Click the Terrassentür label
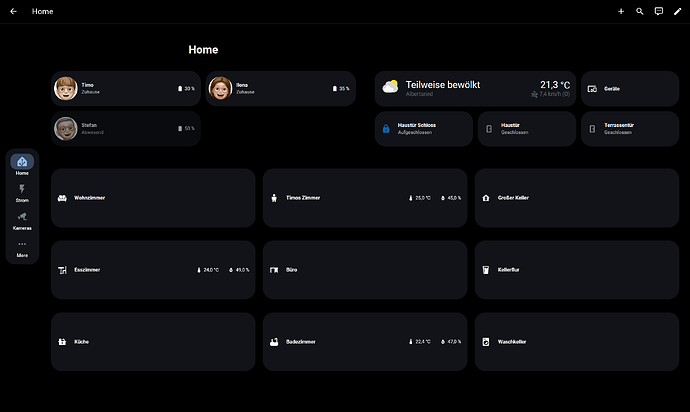This screenshot has width=690, height=412. (619, 125)
